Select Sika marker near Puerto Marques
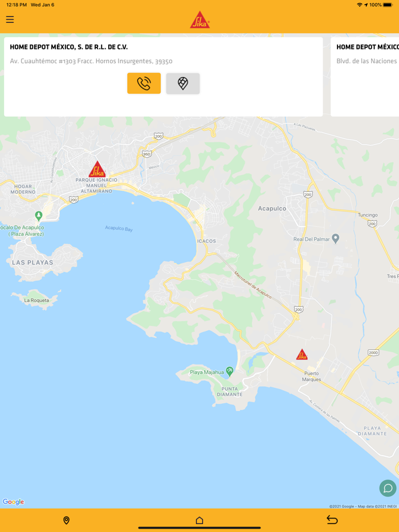Image resolution: width=399 pixels, height=532 pixels. (302, 354)
